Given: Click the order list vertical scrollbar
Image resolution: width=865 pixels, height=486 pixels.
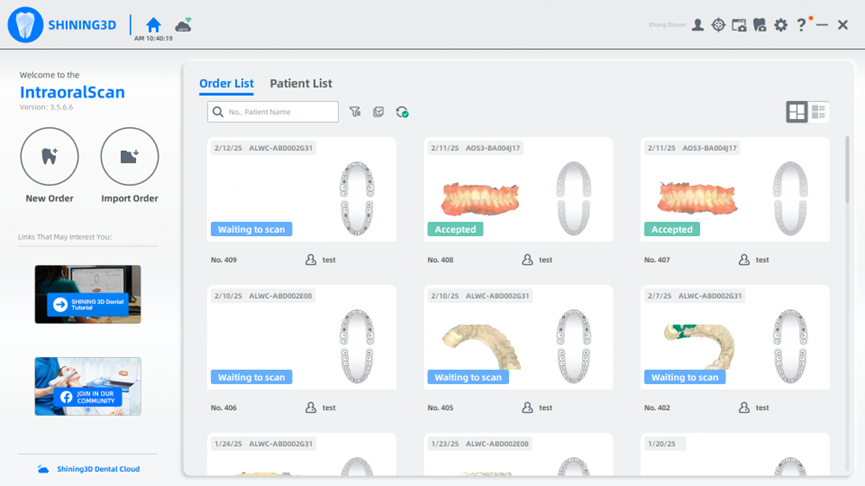Looking at the screenshot, I should pyautogui.click(x=847, y=169).
